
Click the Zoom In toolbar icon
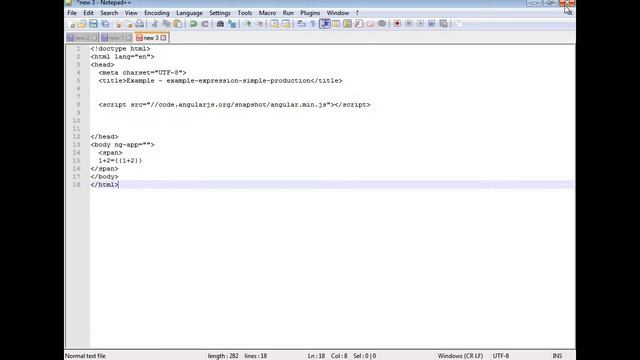[x=248, y=24]
